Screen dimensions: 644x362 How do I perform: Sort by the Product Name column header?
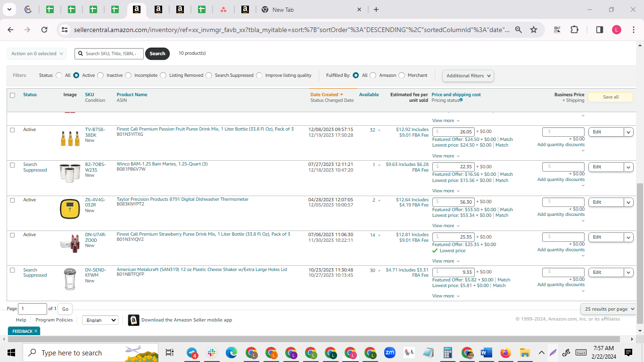tap(132, 95)
